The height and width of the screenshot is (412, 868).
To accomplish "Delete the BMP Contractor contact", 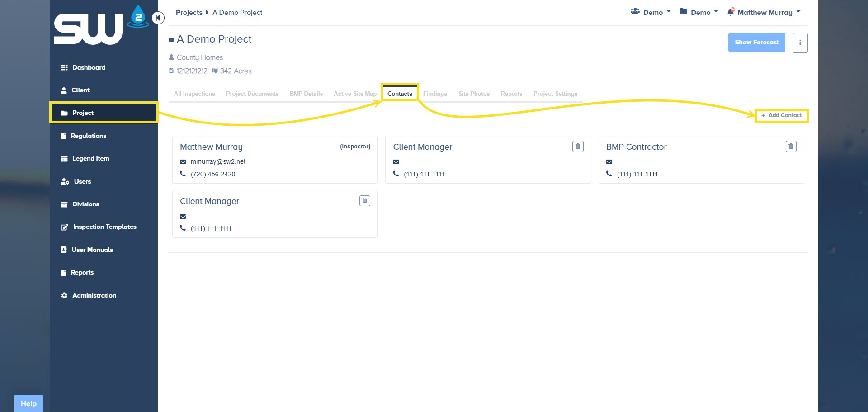I will coord(791,147).
